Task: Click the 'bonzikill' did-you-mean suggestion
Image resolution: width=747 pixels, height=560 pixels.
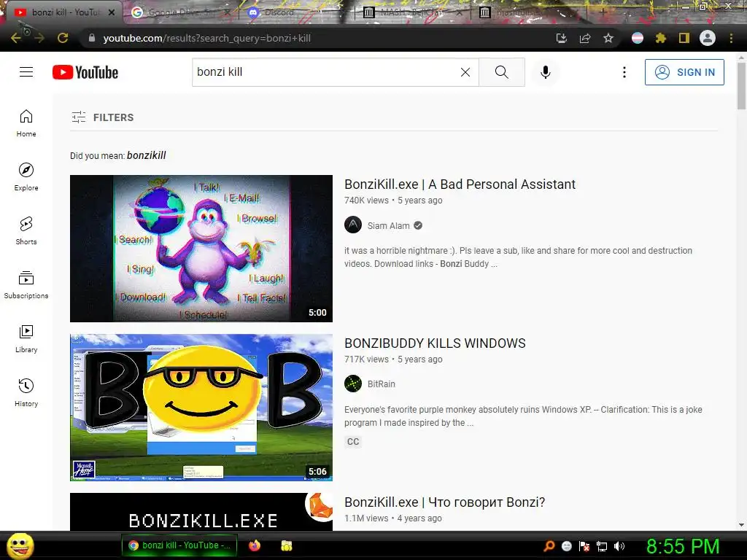Action: coord(146,155)
